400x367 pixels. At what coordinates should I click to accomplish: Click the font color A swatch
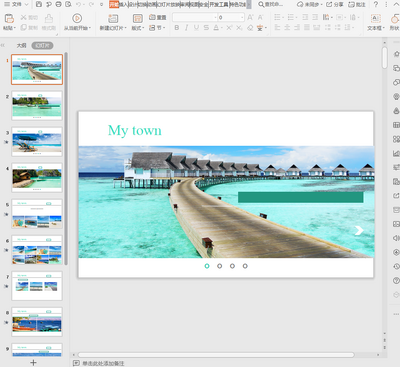click(216, 28)
